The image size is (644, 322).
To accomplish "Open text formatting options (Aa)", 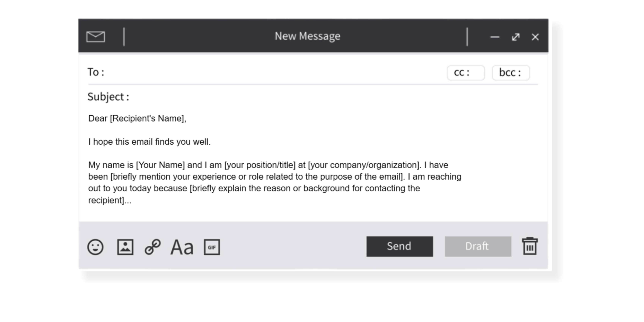I will 181,247.
